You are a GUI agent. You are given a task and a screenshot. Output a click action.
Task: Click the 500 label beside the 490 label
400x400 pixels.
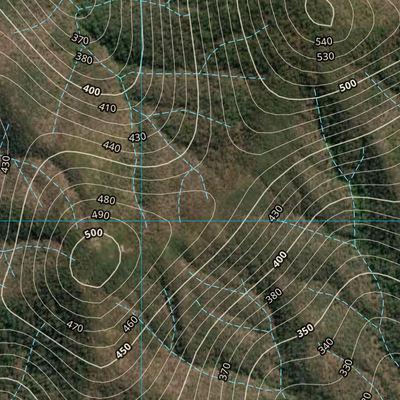point(94,233)
